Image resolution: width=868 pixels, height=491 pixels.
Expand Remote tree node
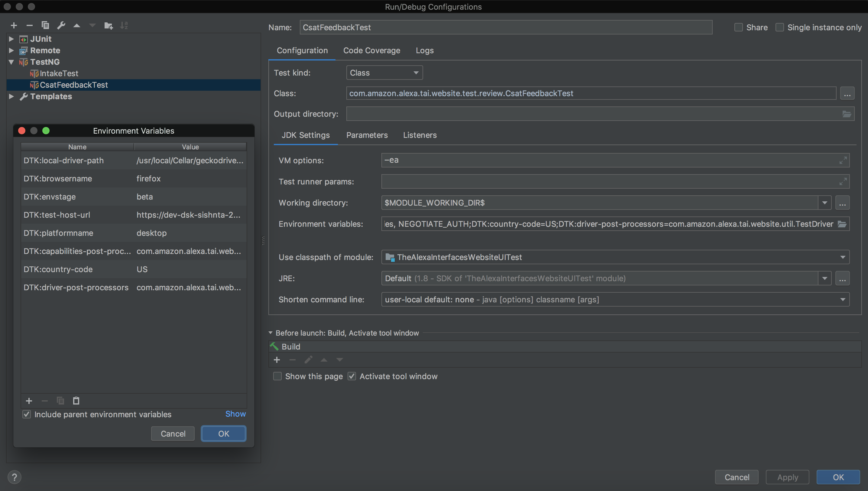click(11, 50)
